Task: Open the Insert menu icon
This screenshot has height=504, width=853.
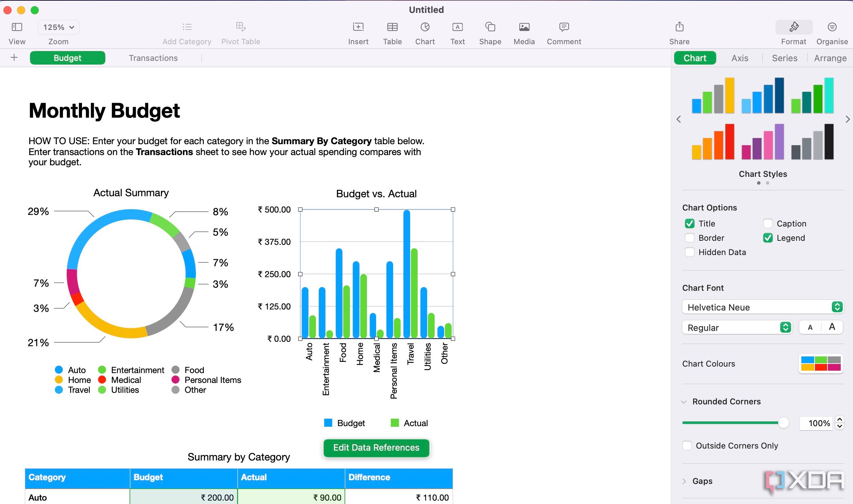Action: pyautogui.click(x=358, y=27)
